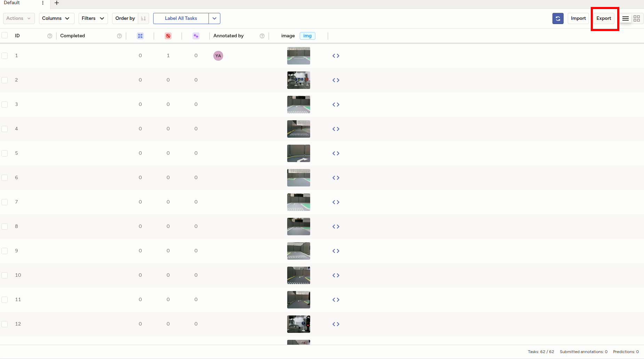
Task: Click the Export button
Action: tap(604, 18)
